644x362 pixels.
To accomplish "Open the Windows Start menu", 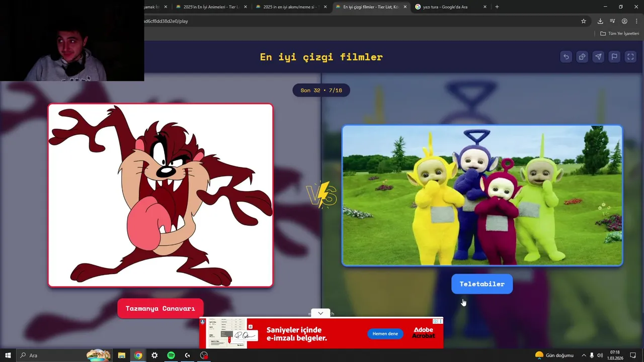I will coord(8,355).
